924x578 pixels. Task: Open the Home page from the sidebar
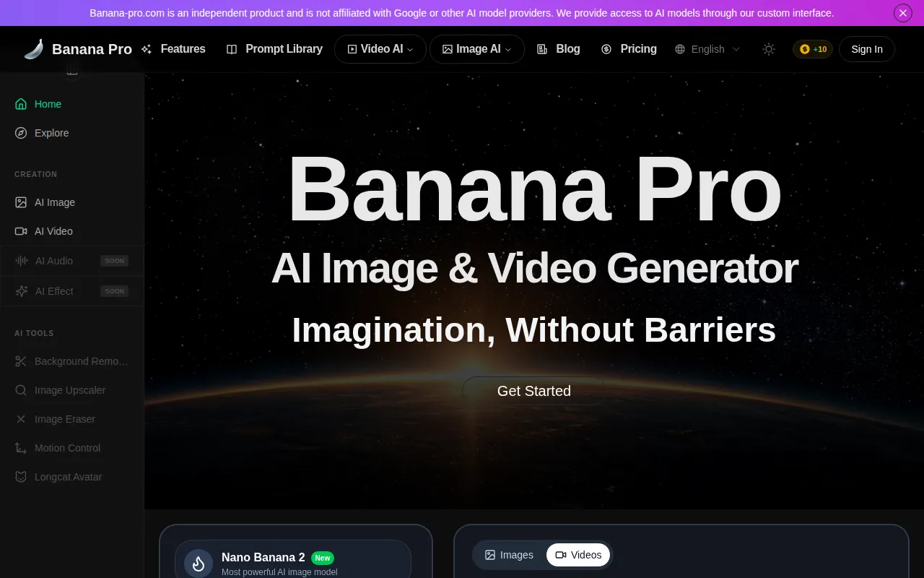coord(48,104)
